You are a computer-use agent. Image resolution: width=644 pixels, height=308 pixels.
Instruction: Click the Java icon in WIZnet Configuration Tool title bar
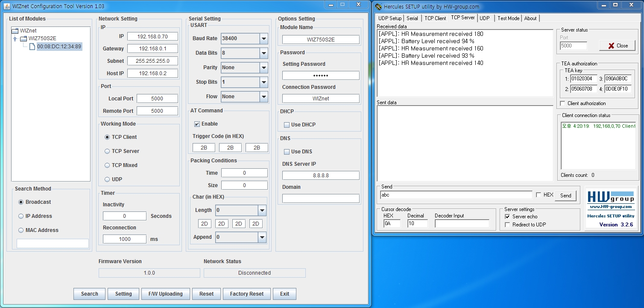(7, 6)
